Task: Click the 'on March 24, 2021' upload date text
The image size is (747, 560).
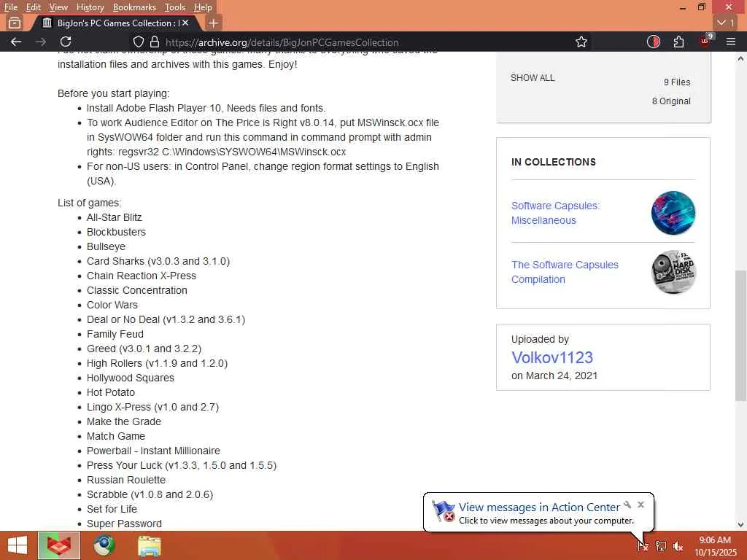Action: click(554, 376)
